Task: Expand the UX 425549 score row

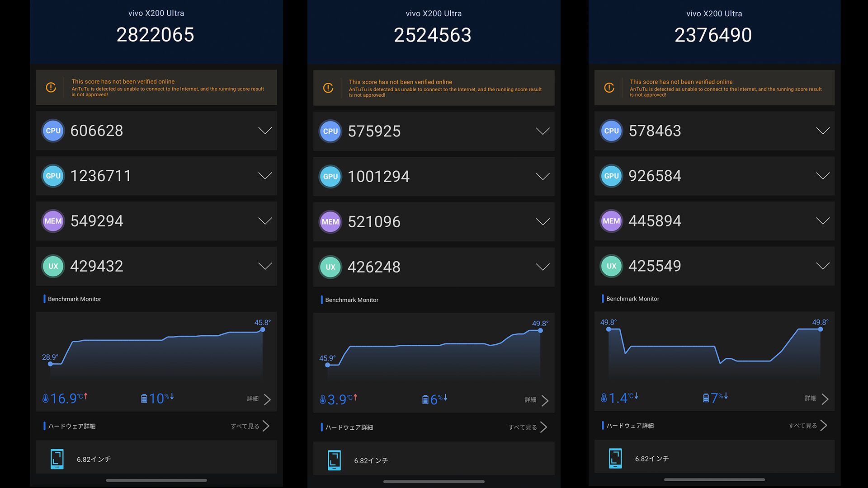Action: (714, 266)
